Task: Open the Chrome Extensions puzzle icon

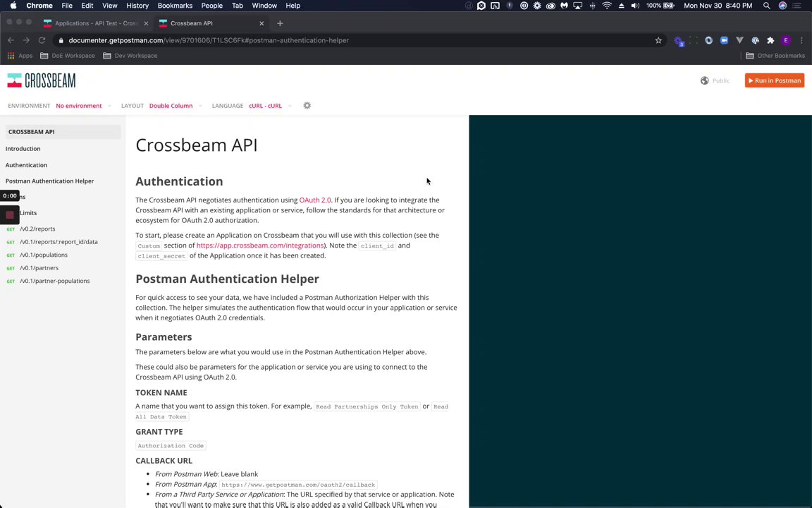Action: [x=770, y=40]
